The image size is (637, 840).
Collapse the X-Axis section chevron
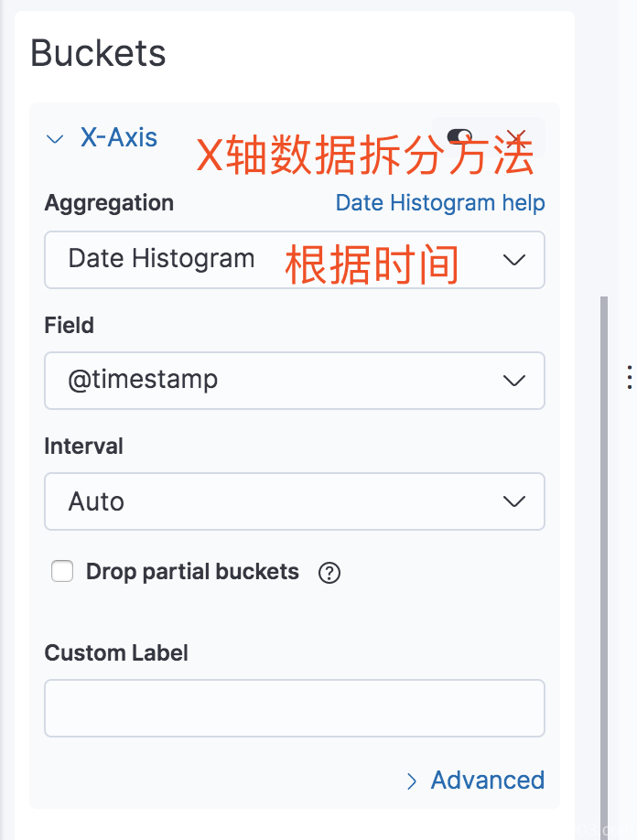(55, 139)
